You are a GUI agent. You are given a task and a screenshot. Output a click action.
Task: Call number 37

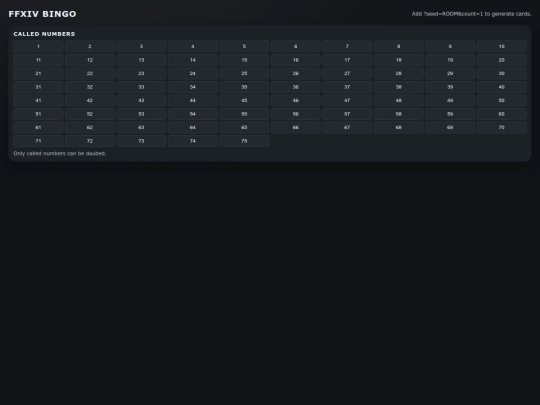point(347,87)
